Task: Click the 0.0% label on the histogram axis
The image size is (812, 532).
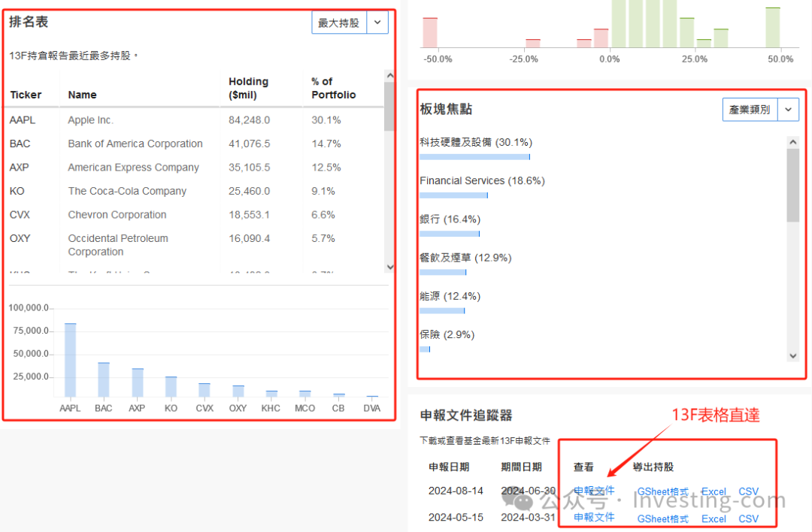Action: click(x=610, y=59)
